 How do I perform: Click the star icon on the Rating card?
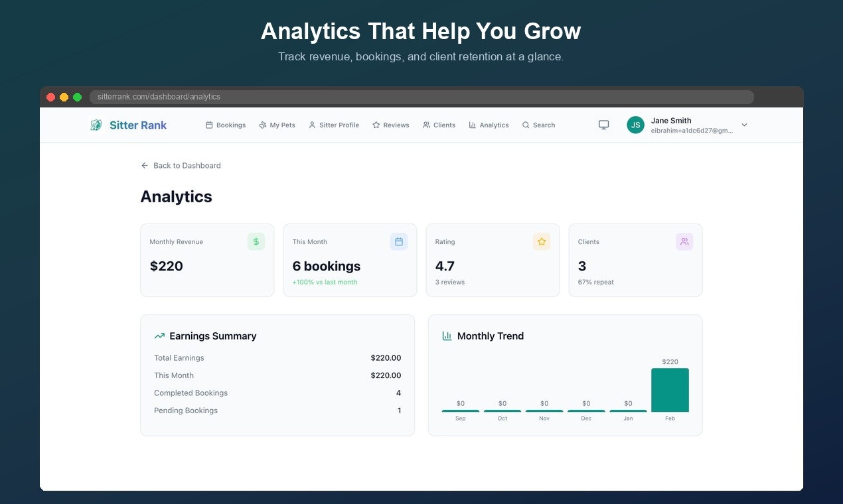point(542,241)
